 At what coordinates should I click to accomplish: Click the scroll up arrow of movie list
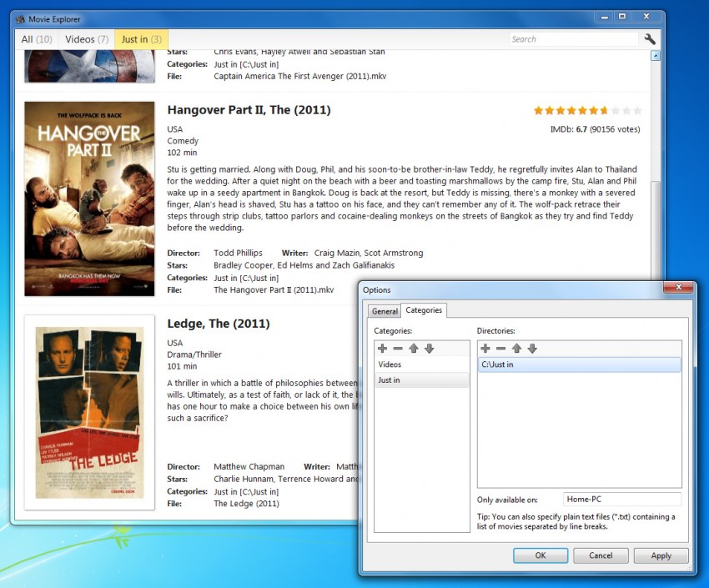[655, 56]
